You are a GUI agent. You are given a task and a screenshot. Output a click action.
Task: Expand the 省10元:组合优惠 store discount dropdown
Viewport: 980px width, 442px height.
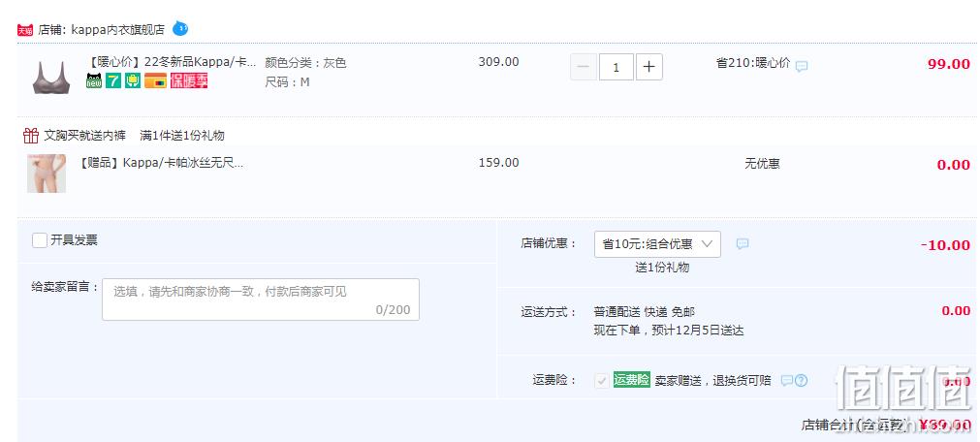pos(657,244)
